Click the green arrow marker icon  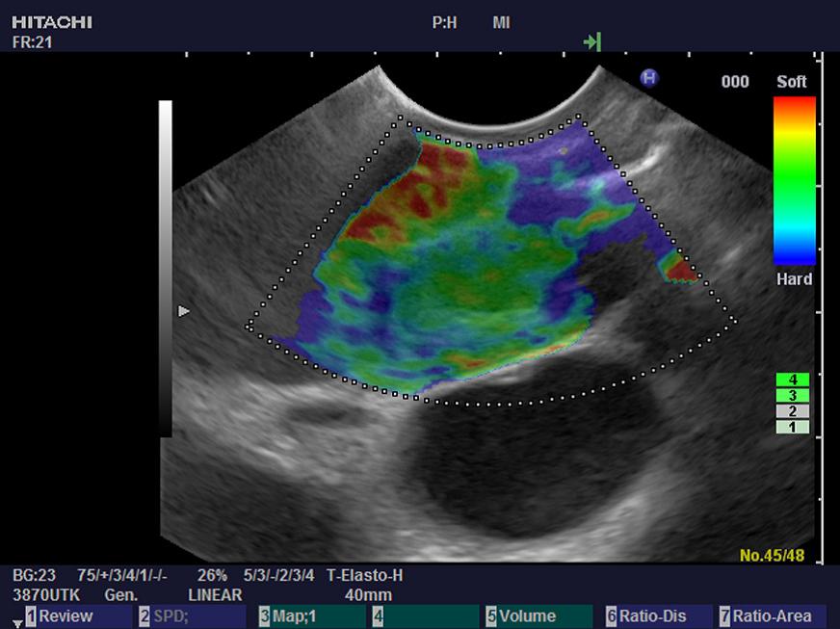[592, 41]
